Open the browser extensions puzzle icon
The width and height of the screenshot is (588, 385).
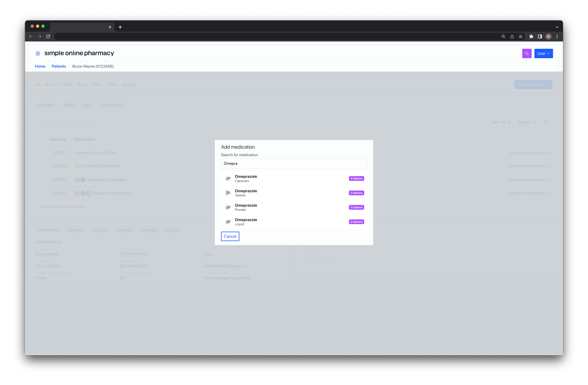[531, 37]
